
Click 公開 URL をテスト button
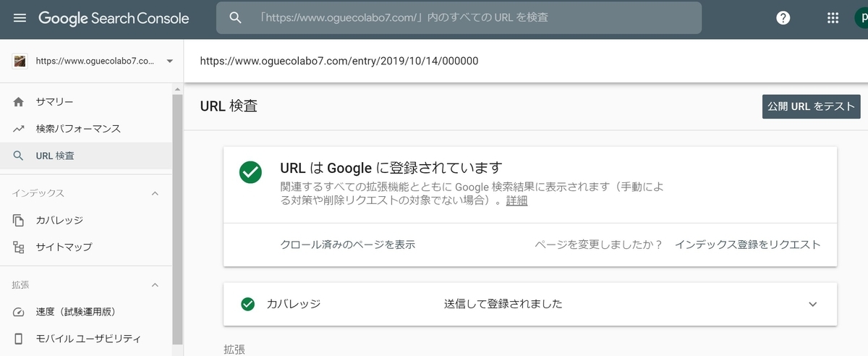pyautogui.click(x=812, y=106)
